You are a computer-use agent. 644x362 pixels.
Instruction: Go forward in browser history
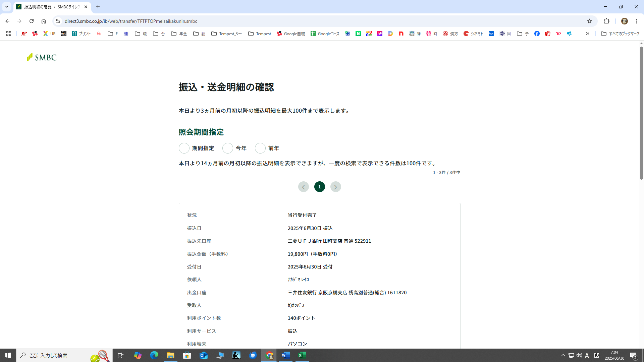pyautogui.click(x=19, y=21)
